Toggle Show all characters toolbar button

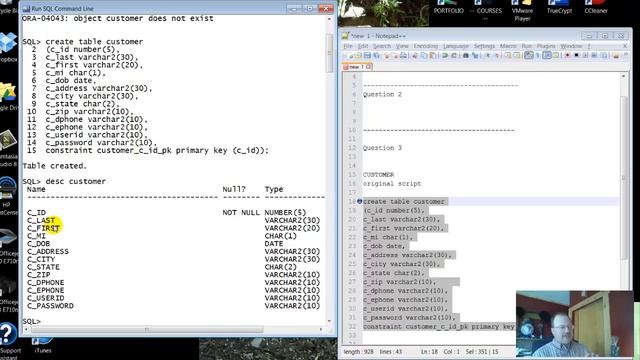538,55
